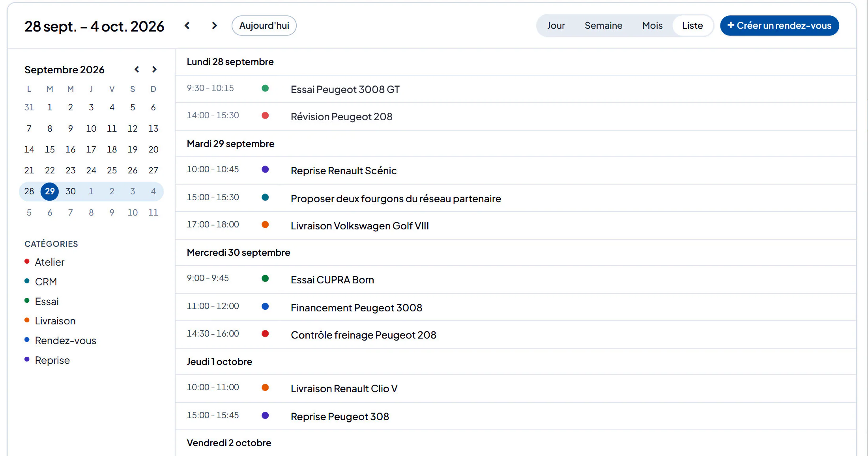Create a new rendez-vous
The width and height of the screenshot is (868, 456).
point(779,26)
